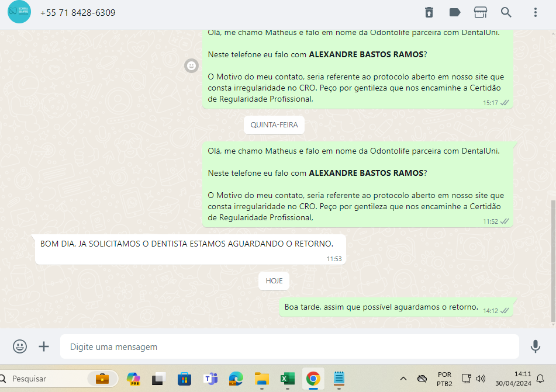The width and height of the screenshot is (556, 392).
Task: Select message 'Boa tarde, assim que possível'
Action: point(396,307)
